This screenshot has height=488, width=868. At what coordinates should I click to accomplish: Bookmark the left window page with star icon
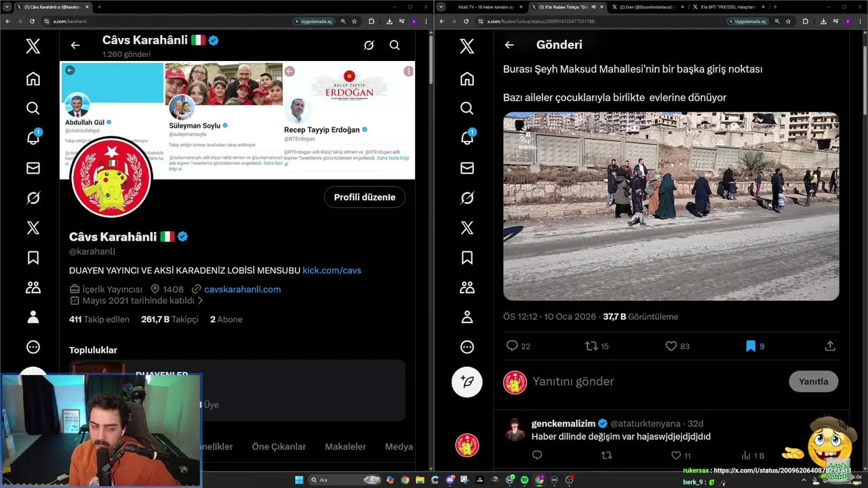coord(354,21)
